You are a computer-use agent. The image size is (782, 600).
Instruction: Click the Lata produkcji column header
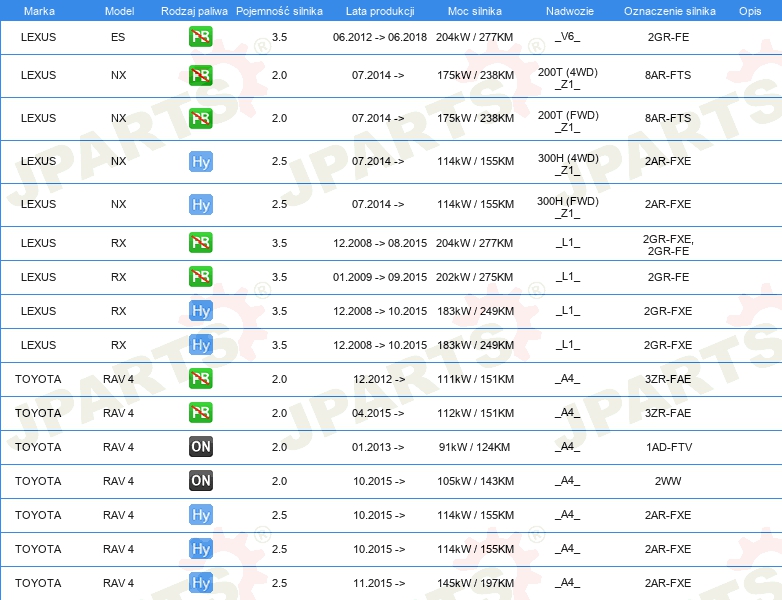tap(378, 11)
